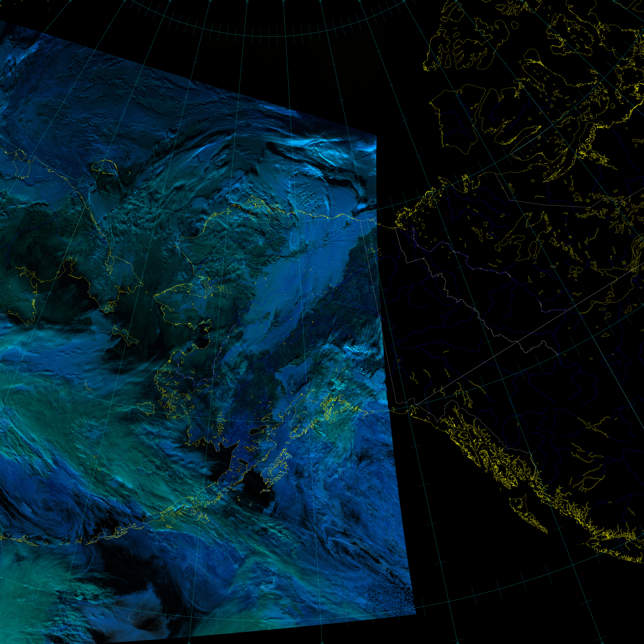Click the "120W" longitude label
Screen dimensions: 644x644
(x=403, y=1)
